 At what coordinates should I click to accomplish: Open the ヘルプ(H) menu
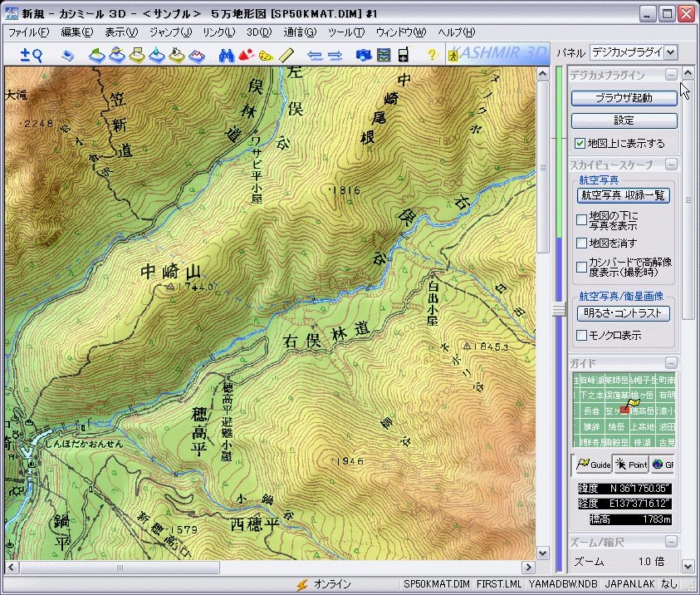point(456,32)
